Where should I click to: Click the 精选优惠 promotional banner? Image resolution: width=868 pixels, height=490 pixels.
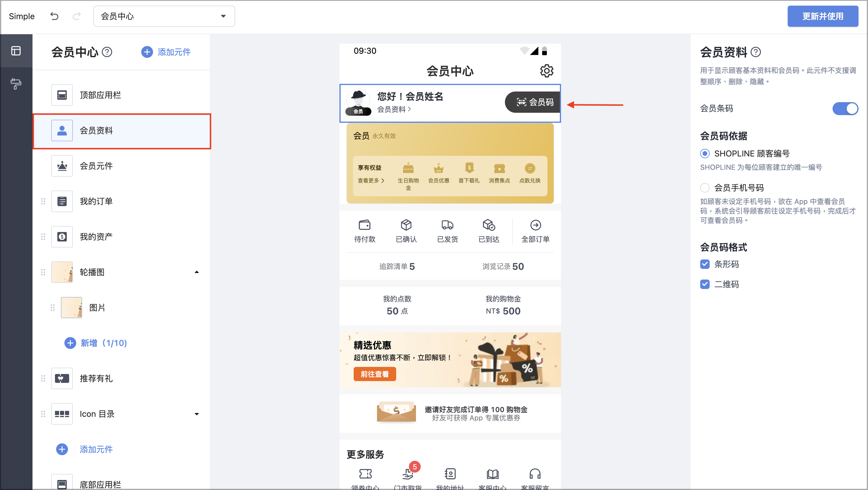click(x=450, y=360)
